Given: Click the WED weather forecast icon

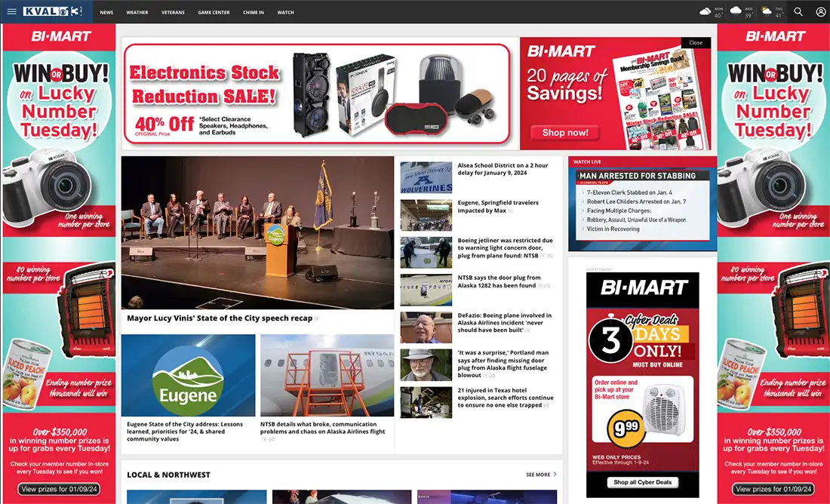Looking at the screenshot, I should click(x=735, y=11).
